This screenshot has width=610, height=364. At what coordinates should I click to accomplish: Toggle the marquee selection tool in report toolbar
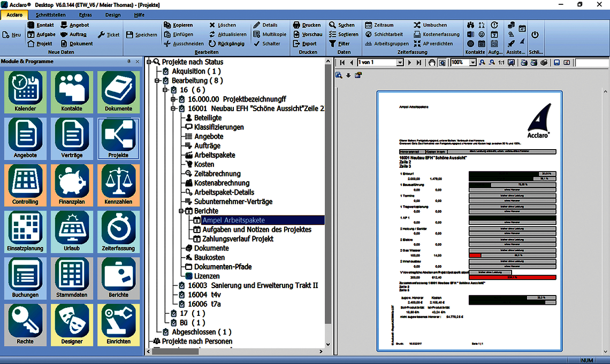tap(443, 63)
